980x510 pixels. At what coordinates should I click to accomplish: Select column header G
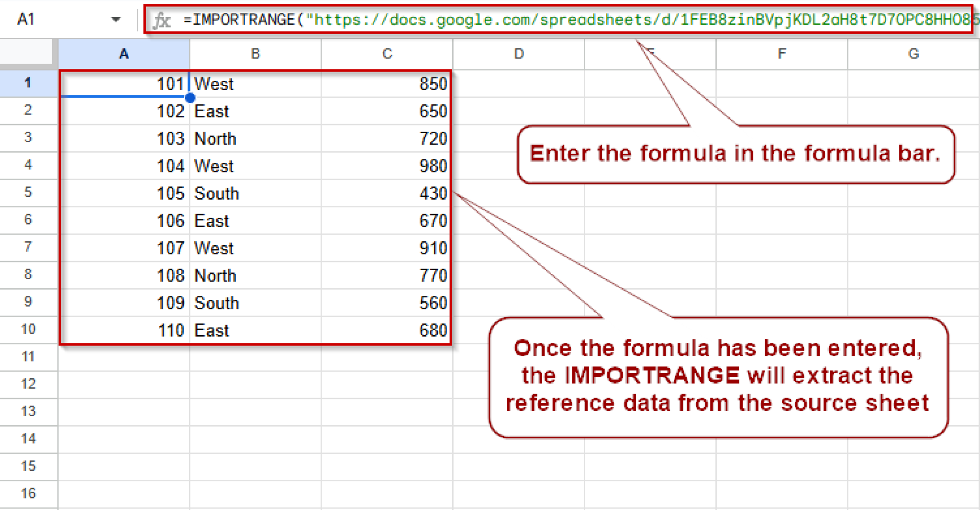913,54
